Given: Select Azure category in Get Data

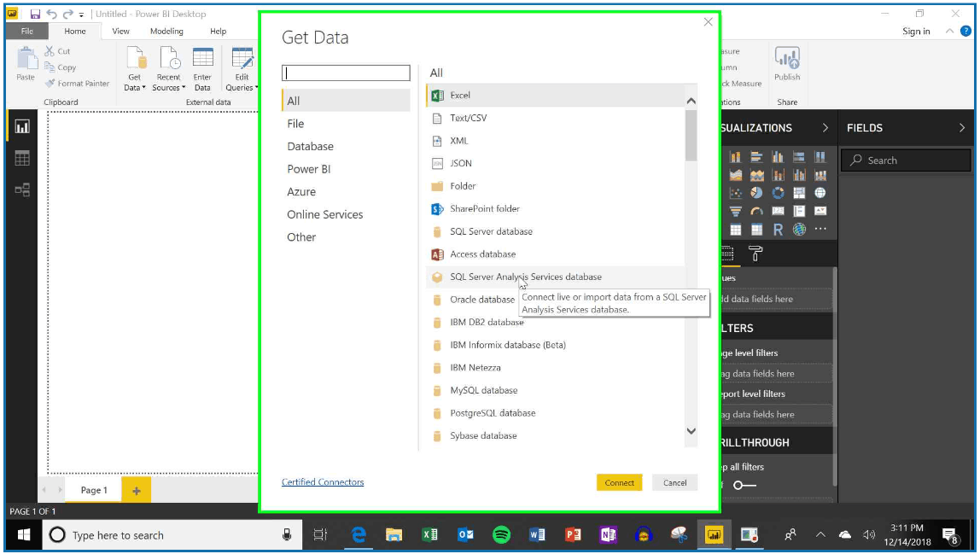Looking at the screenshot, I should pyautogui.click(x=346, y=192).
